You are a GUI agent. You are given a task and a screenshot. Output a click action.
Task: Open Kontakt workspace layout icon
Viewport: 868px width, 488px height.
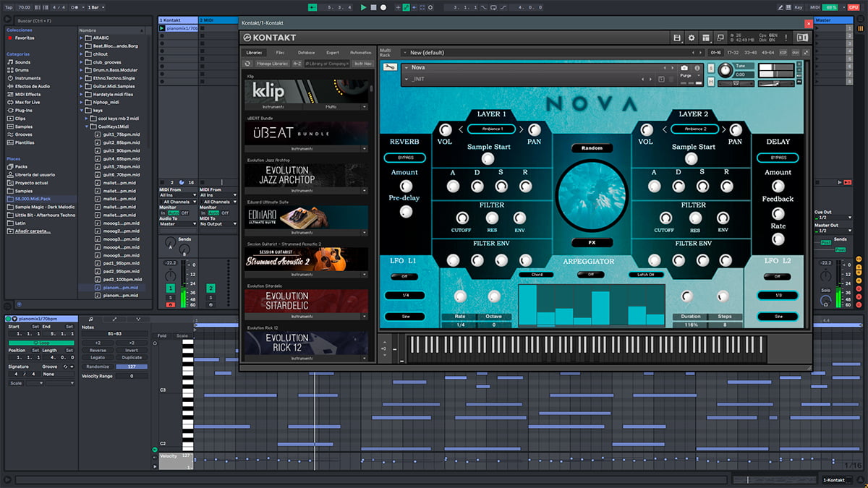pyautogui.click(x=705, y=38)
